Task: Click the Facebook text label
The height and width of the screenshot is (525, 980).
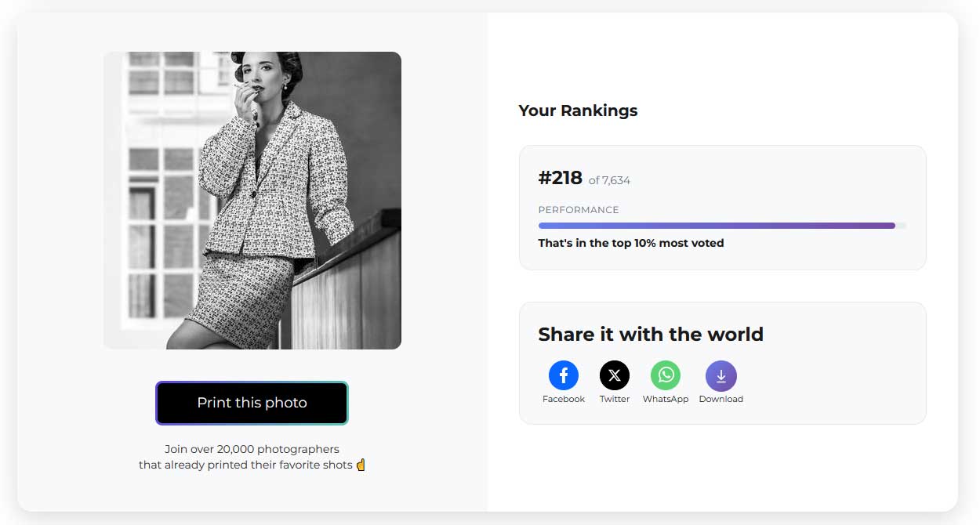Action: tap(564, 399)
